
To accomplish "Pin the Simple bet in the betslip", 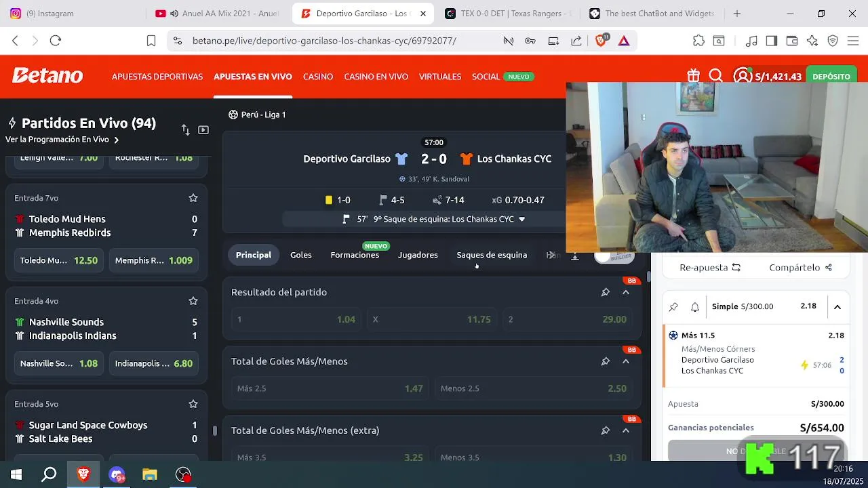I will coord(673,306).
